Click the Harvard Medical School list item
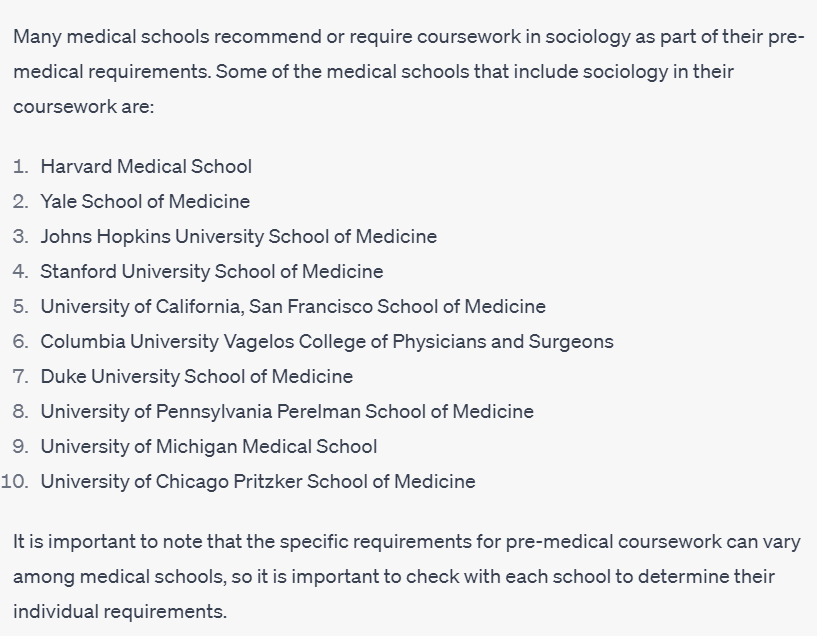The height and width of the screenshot is (636, 817). point(146,166)
